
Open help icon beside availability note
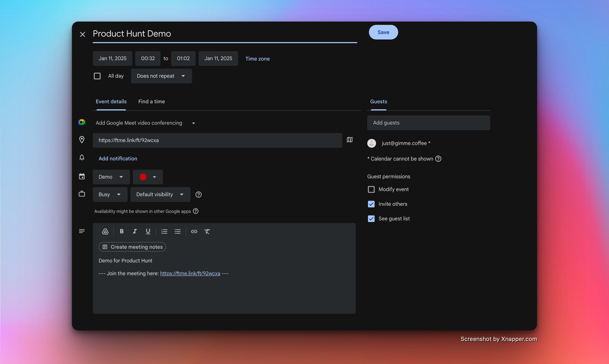pos(195,211)
